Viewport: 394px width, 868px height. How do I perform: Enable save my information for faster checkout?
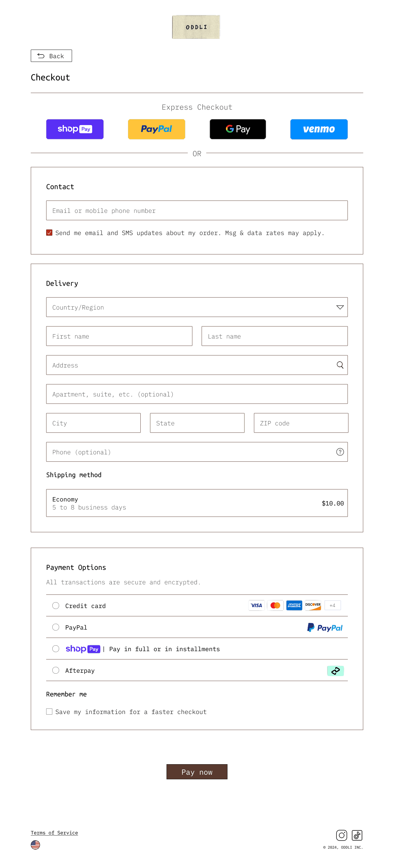49,712
